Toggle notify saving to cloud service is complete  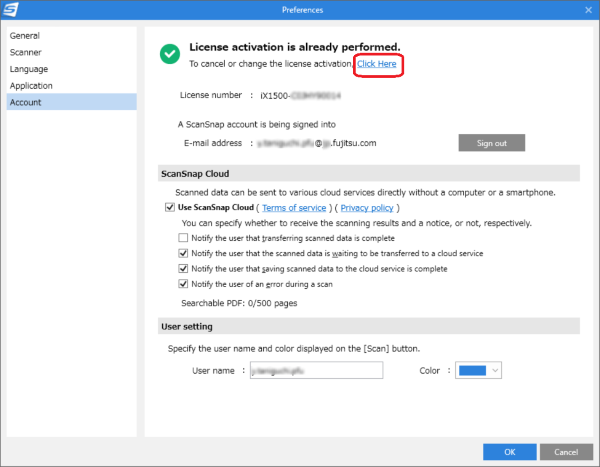pos(183,269)
